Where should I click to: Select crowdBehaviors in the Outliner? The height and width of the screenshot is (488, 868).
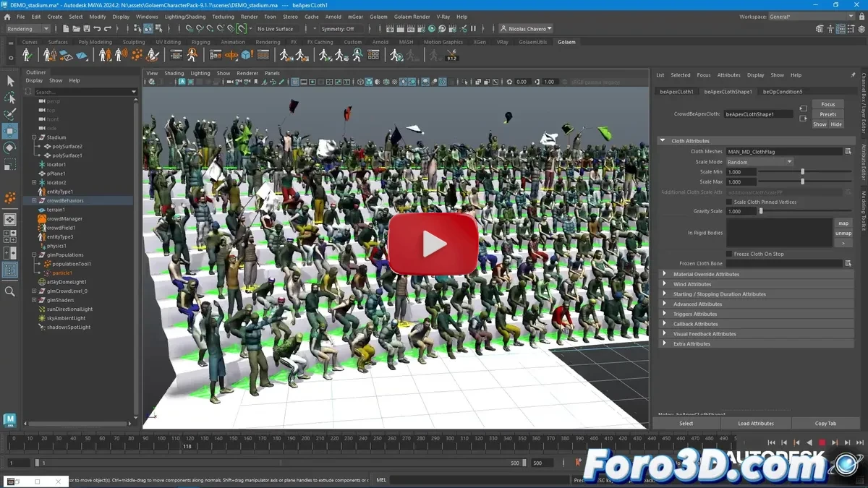pyautogui.click(x=65, y=200)
